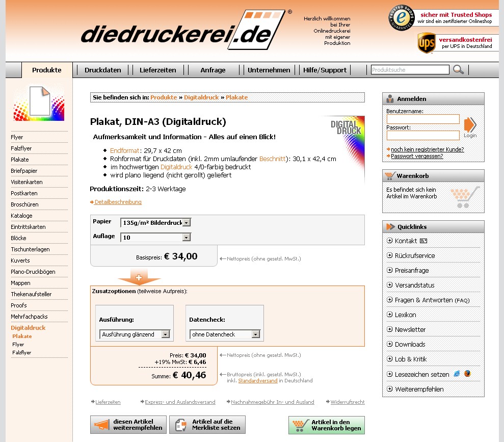The width and height of the screenshot is (504, 442).
Task: Open the Standardversand link
Action: tap(257, 381)
